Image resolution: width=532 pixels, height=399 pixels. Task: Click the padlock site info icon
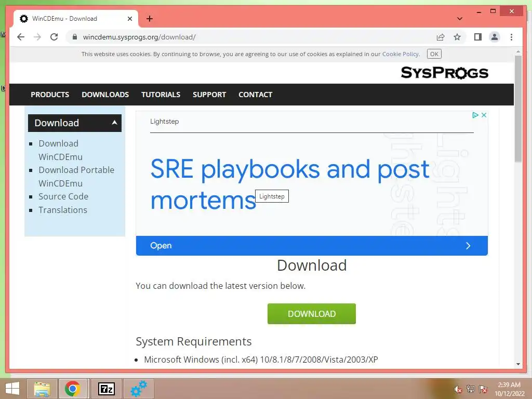tap(75, 37)
